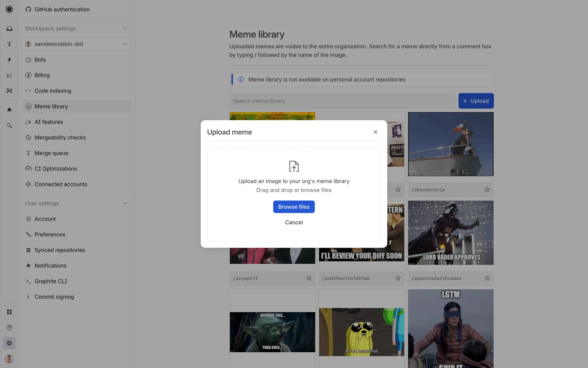Close the Upload meme dialog
The width and height of the screenshot is (588, 368).
[x=375, y=132]
